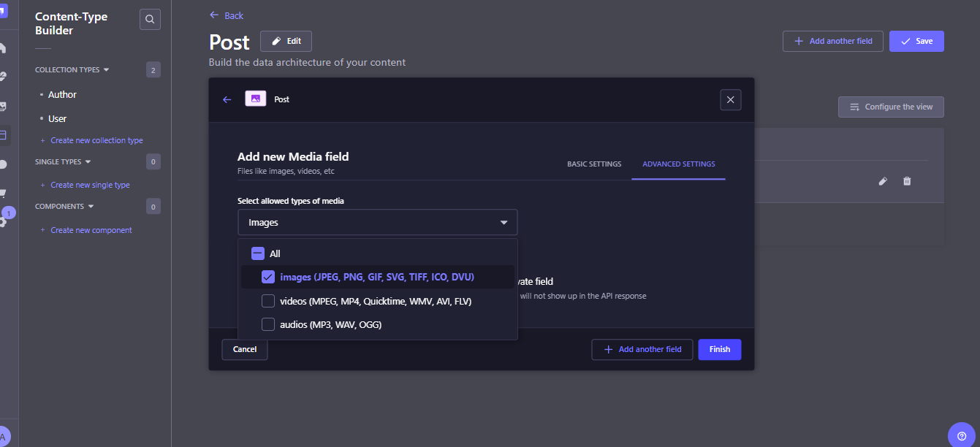Click the back arrow in dialog header

[227, 99]
